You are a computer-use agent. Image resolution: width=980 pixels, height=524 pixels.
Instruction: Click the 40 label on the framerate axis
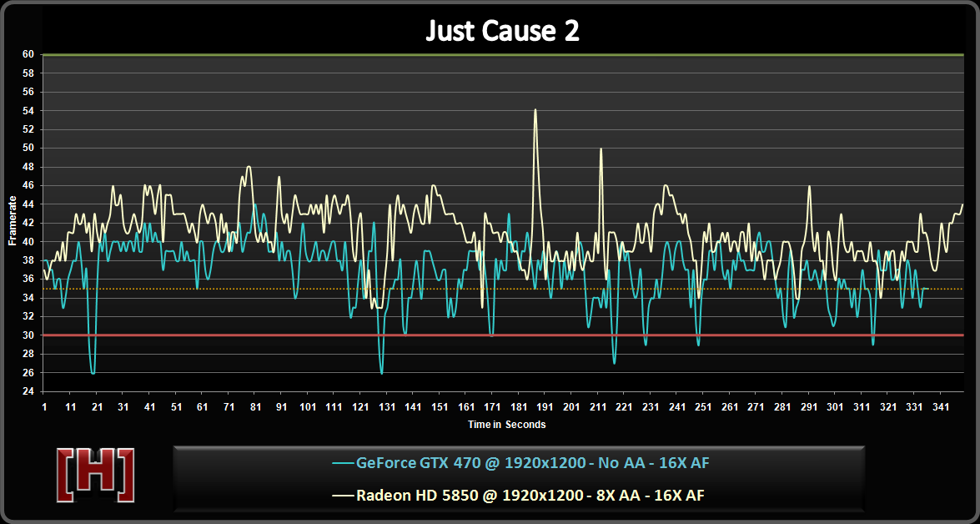28,242
